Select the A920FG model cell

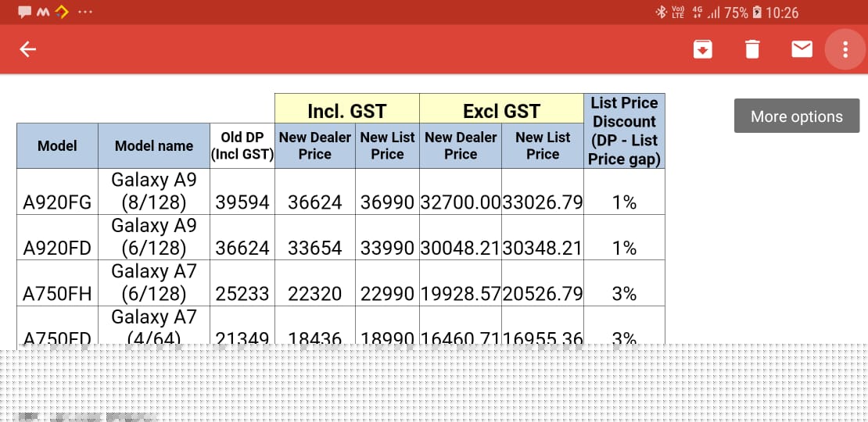[x=57, y=202]
